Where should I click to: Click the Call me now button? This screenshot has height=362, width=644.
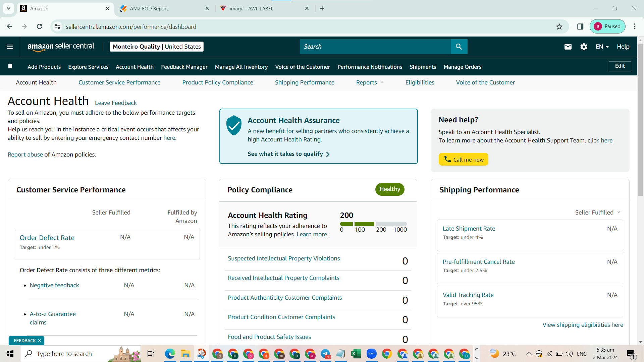point(463,159)
